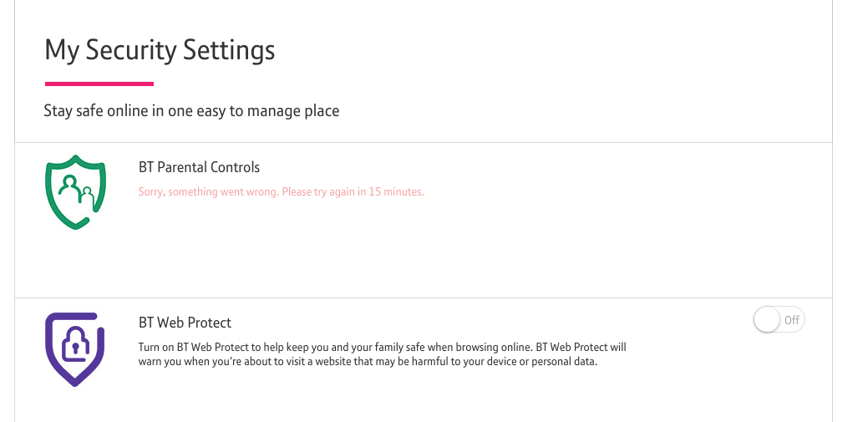Enable the BT Web Protect switch
This screenshot has width=868, height=422.
coord(779,320)
